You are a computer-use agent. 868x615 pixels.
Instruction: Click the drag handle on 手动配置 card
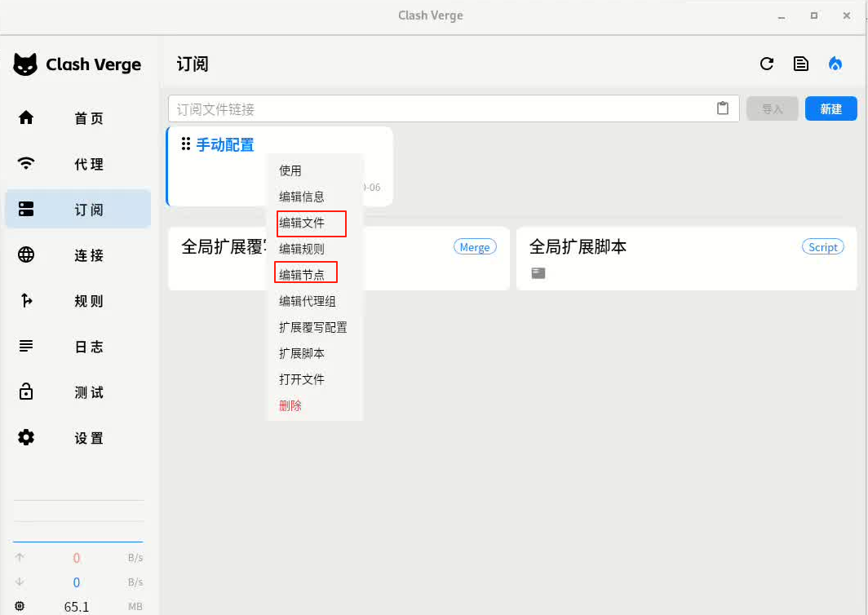(186, 144)
